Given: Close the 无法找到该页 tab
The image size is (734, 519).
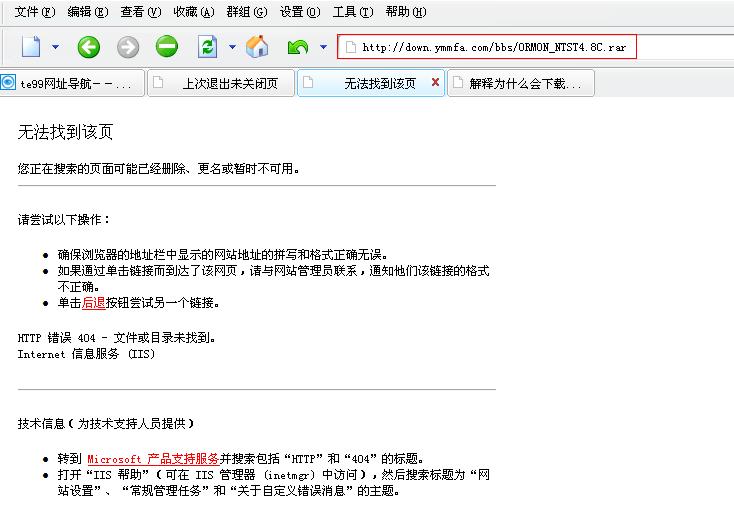Looking at the screenshot, I should [x=435, y=83].
